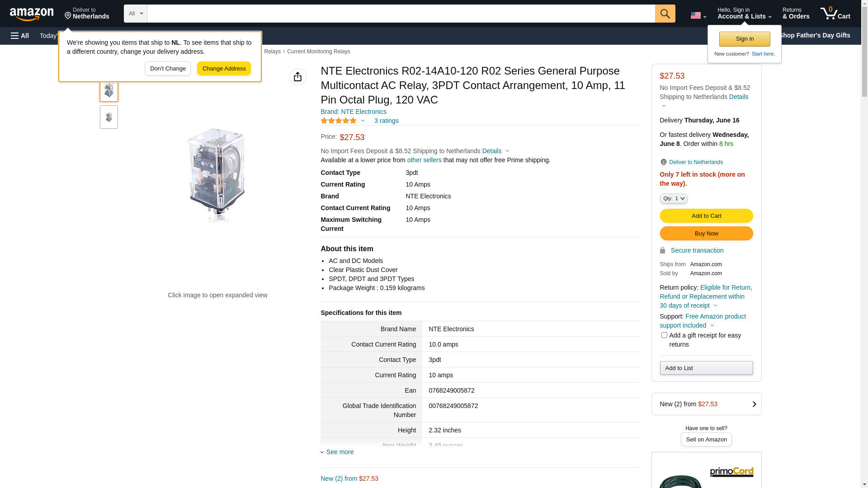The image size is (868, 488).
Task: Click the Change Address button
Action: (224, 69)
